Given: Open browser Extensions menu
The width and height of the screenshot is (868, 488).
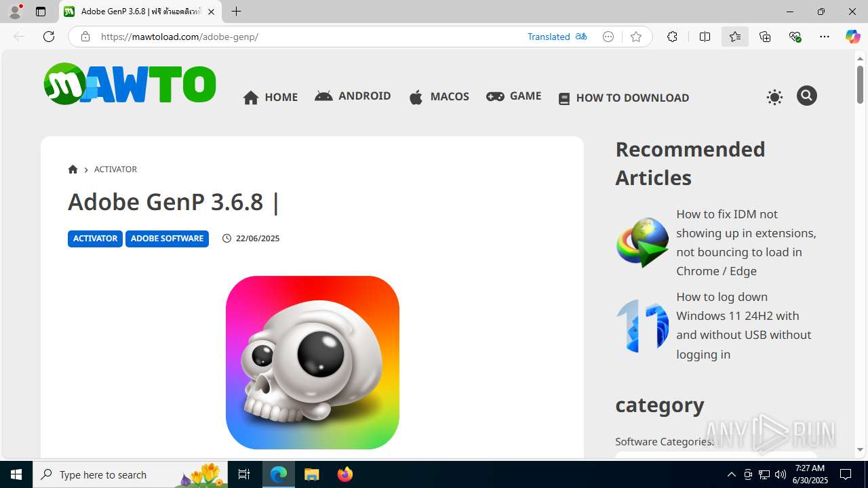Looking at the screenshot, I should click(x=672, y=37).
